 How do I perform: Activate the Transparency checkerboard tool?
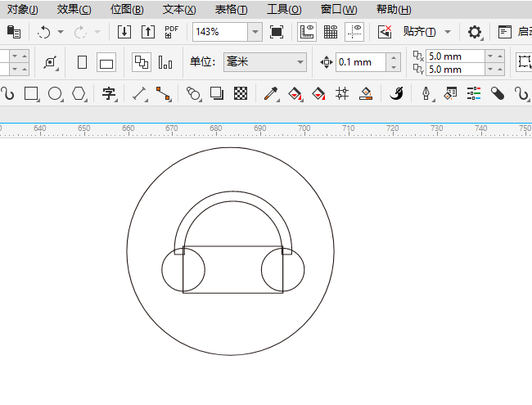pos(241,93)
